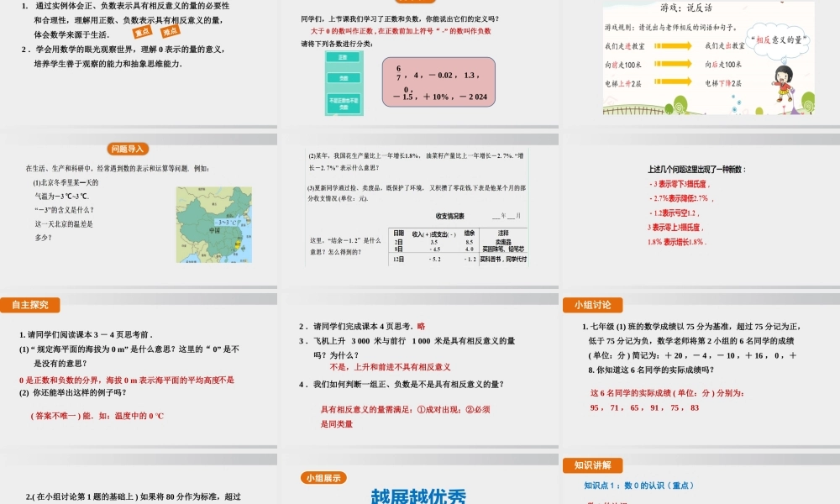
Task: Click the red line -2.7%表示降低2.7%
Action: coord(681,199)
